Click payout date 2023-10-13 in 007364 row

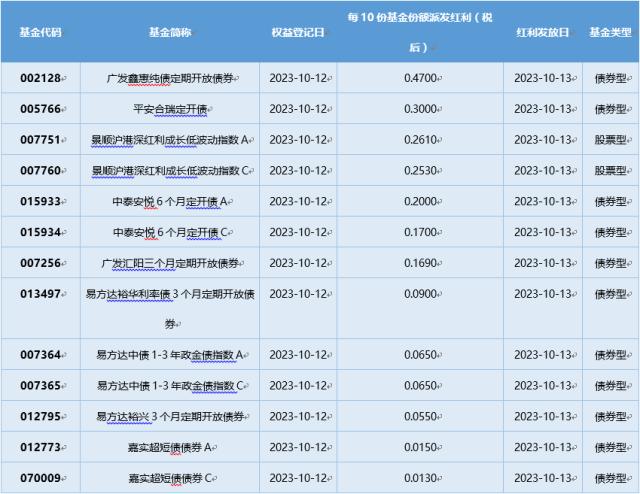542,354
